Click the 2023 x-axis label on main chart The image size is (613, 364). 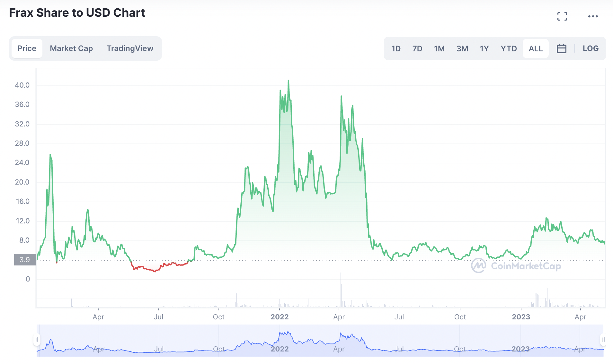pos(521,317)
